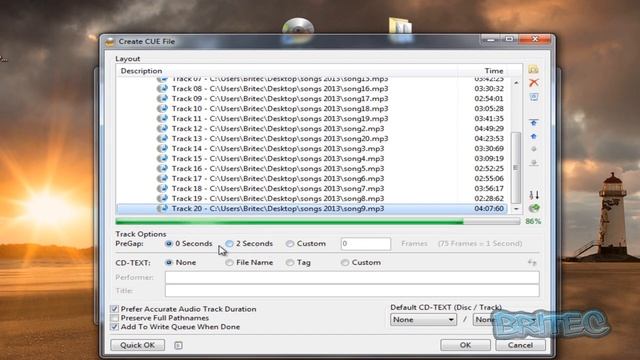
Task: Select Track 17 song6.mp3 row
Action: pos(312,179)
